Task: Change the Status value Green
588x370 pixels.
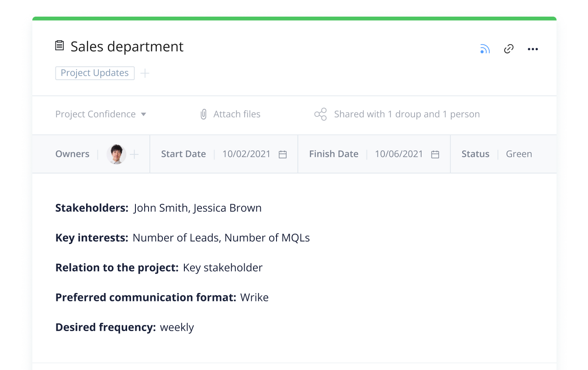Action: [519, 154]
